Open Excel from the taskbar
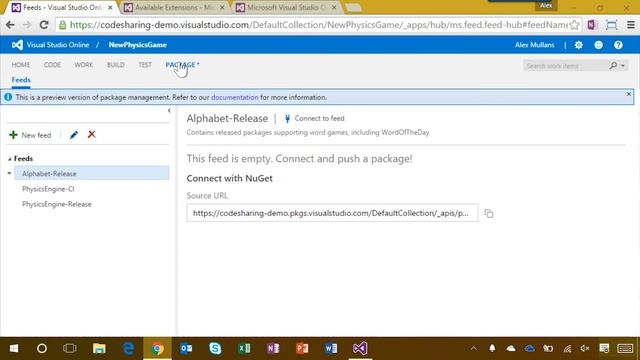This screenshot has width=640, height=360. pos(244,348)
